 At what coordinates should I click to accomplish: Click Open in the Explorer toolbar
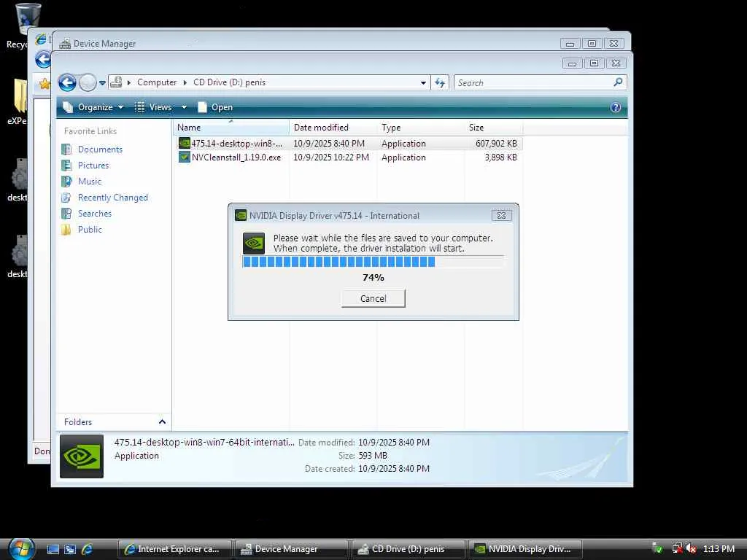pos(215,107)
